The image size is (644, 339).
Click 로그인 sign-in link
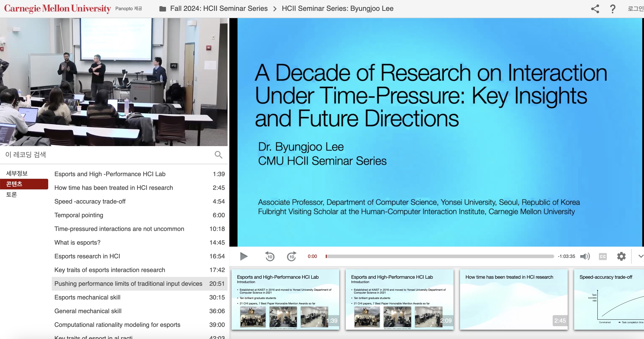click(x=635, y=9)
